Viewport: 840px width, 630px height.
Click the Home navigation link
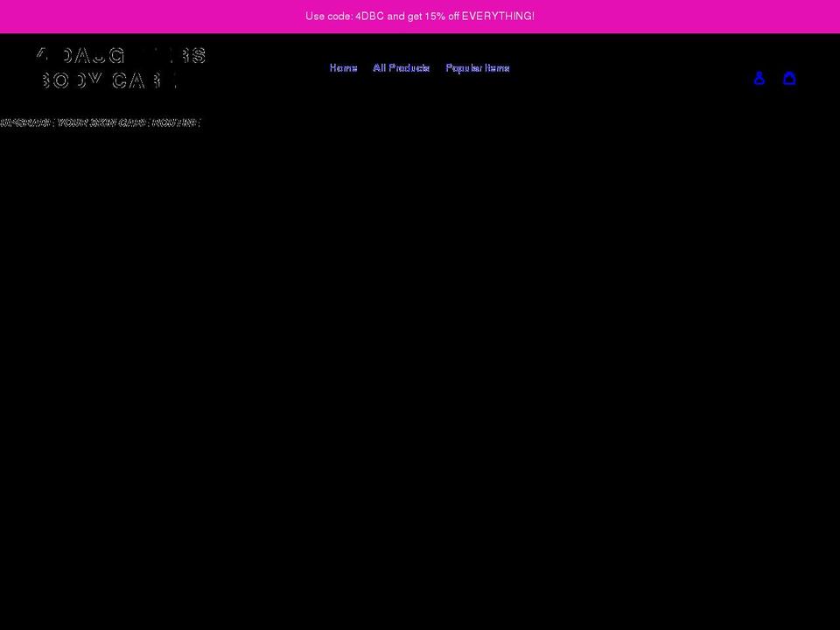[343, 67]
